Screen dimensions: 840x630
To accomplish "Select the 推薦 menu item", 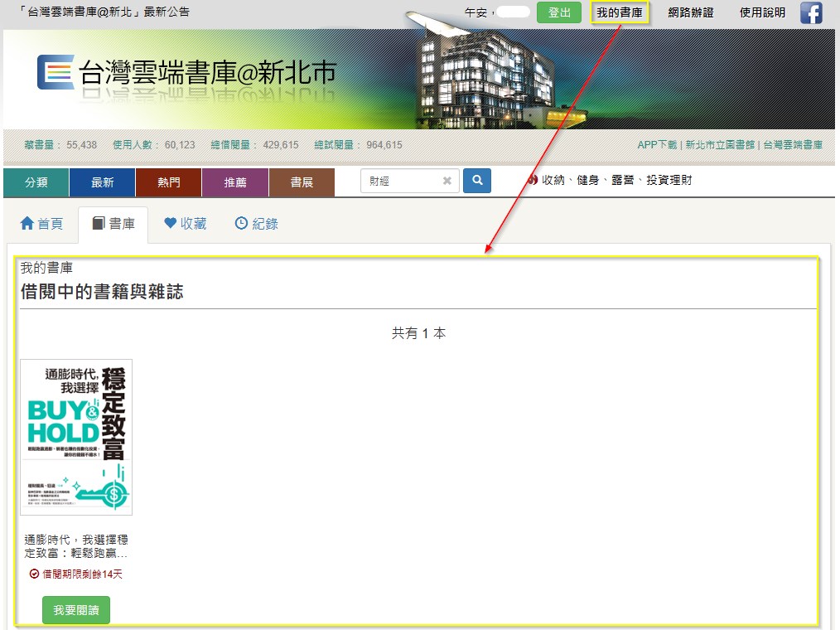I will pyautogui.click(x=235, y=182).
